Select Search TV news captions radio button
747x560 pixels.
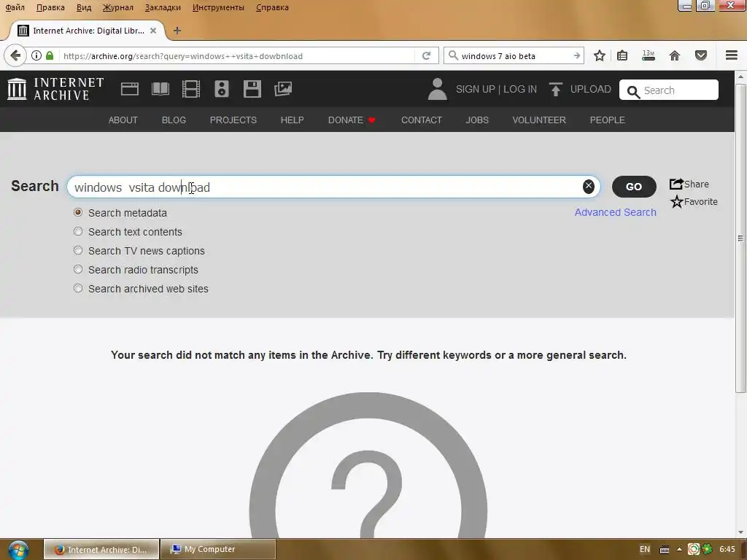[78, 251]
